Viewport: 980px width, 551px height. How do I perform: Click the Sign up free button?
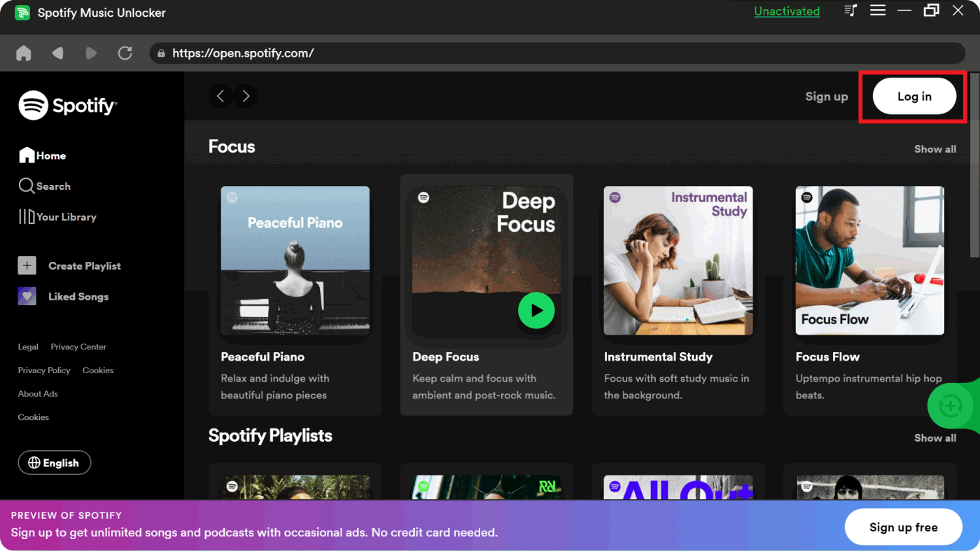click(904, 527)
